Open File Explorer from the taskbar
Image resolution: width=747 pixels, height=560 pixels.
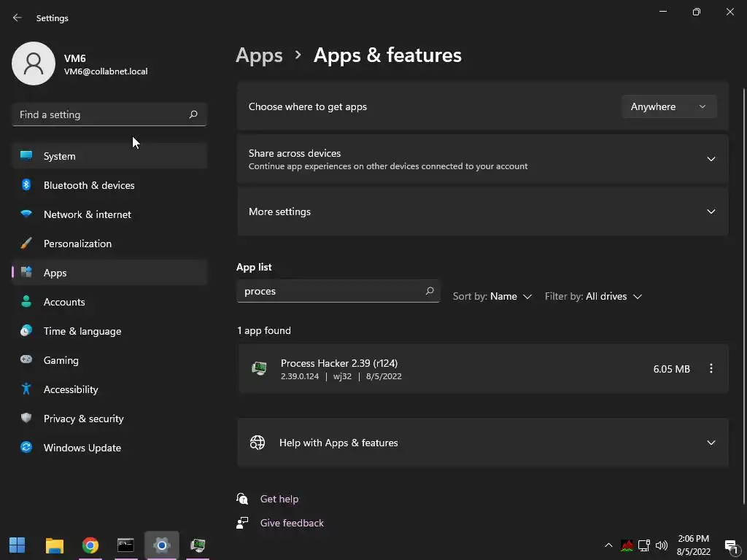point(54,545)
